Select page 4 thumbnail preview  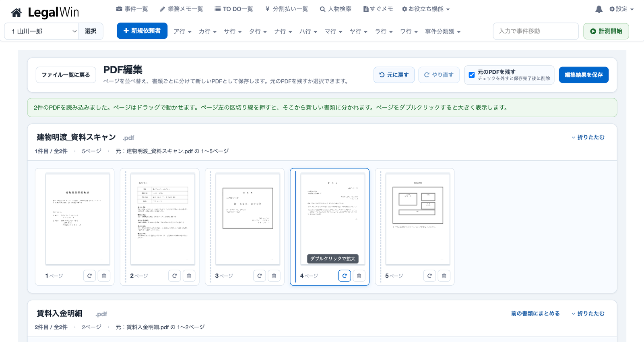click(333, 219)
